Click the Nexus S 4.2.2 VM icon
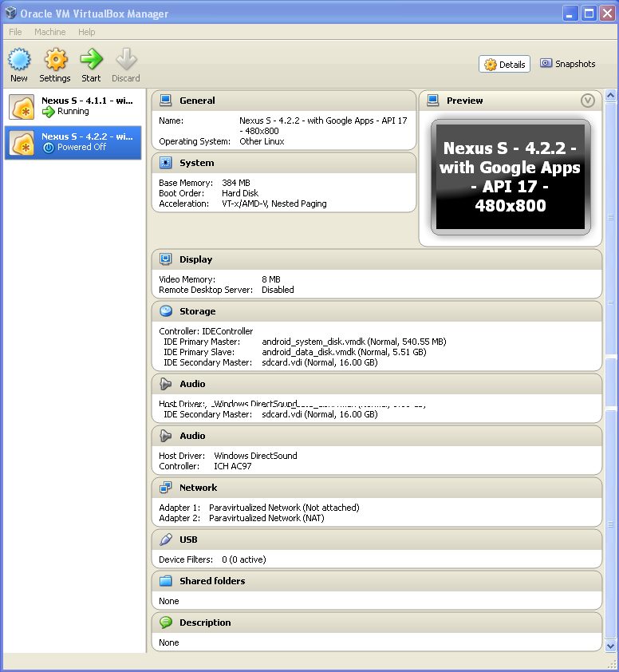 (22, 143)
